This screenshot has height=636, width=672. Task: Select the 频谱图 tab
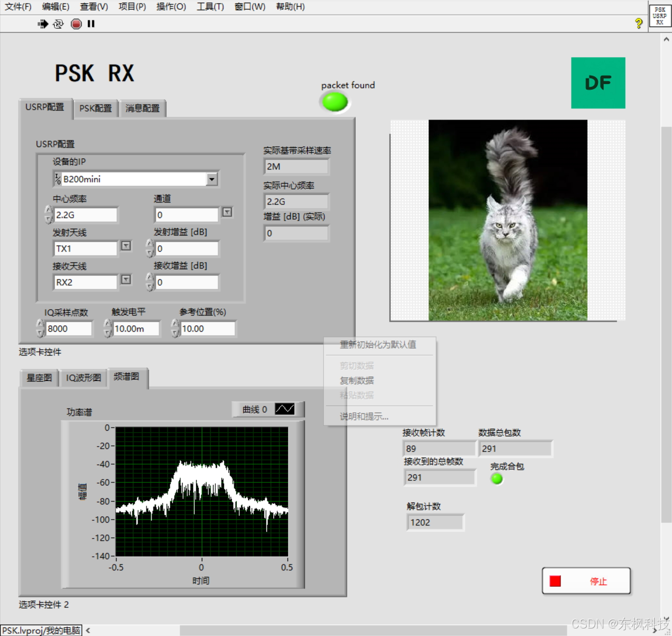[127, 377]
